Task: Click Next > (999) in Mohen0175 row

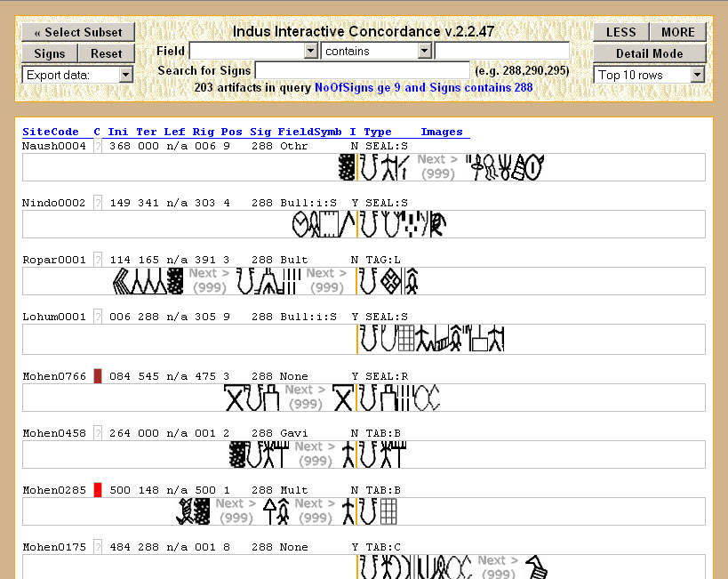Action: 498,567
